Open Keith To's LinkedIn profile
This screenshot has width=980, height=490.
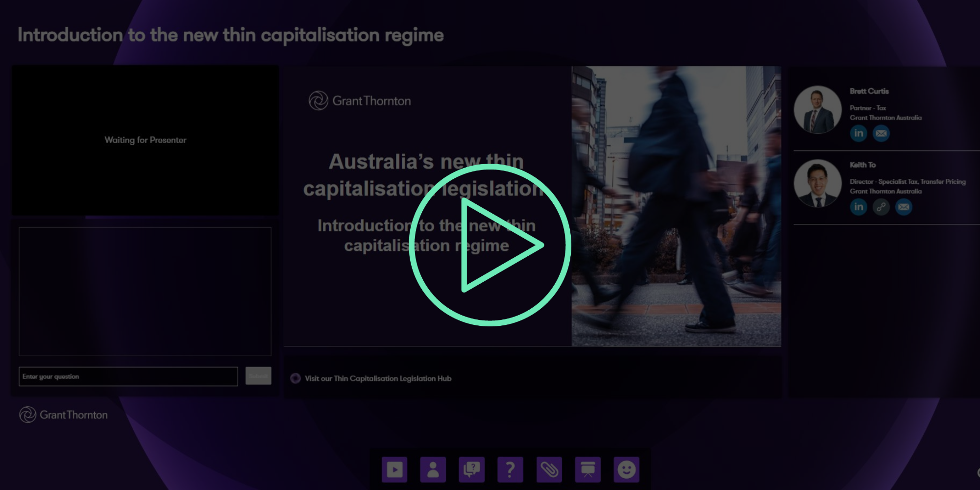coord(858,207)
